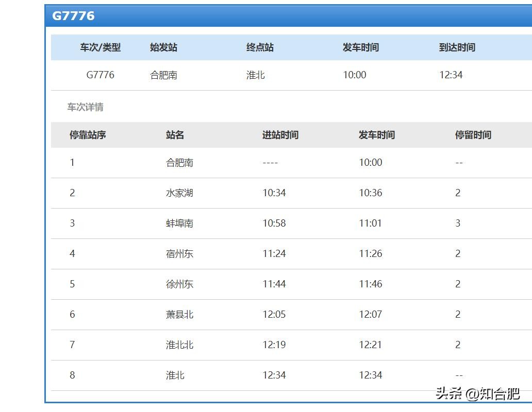532x412 pixels.
Task: Click the 淮北北 station name
Action: pyautogui.click(x=179, y=345)
